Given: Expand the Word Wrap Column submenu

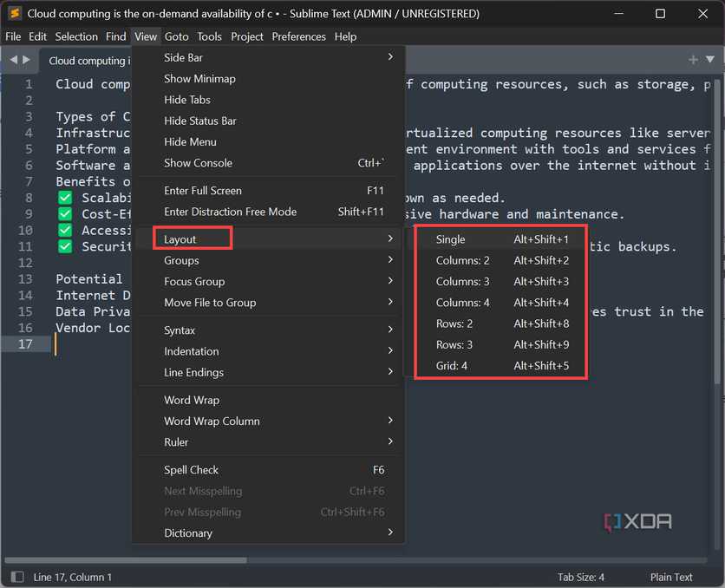Looking at the screenshot, I should 269,421.
